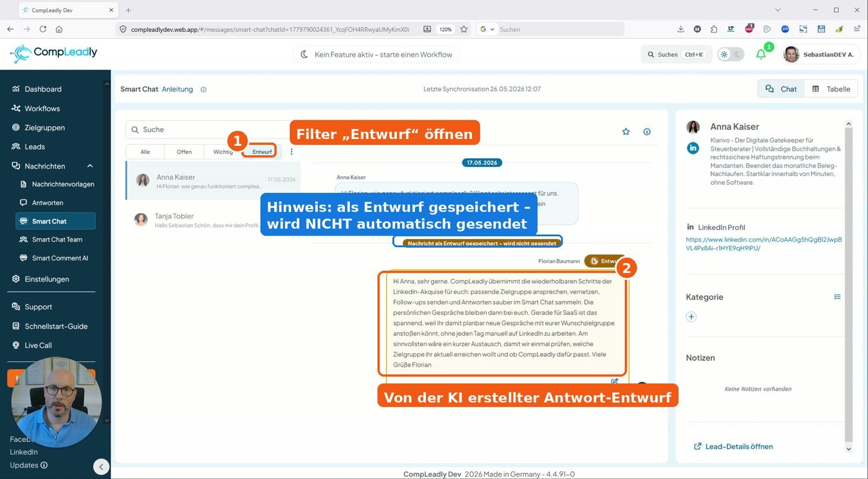Open the Anleitung link
Screen dimensions: 868x479
(177, 89)
